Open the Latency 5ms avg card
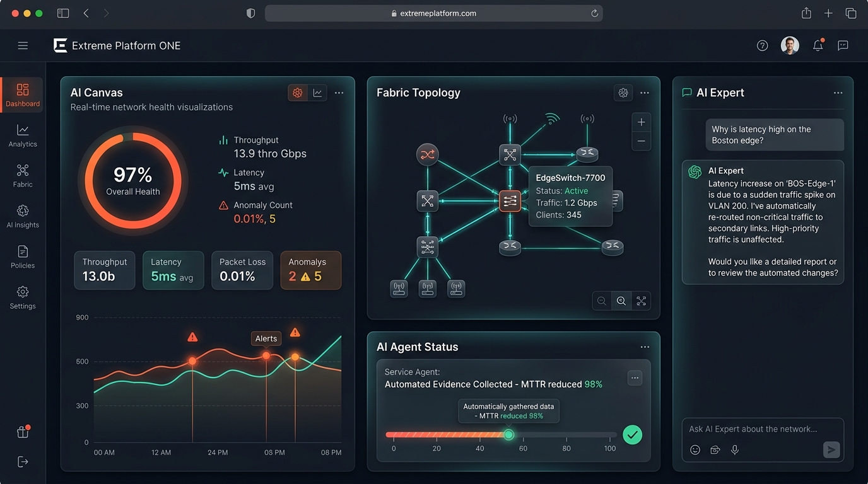This screenshot has height=484, width=868. coord(173,270)
